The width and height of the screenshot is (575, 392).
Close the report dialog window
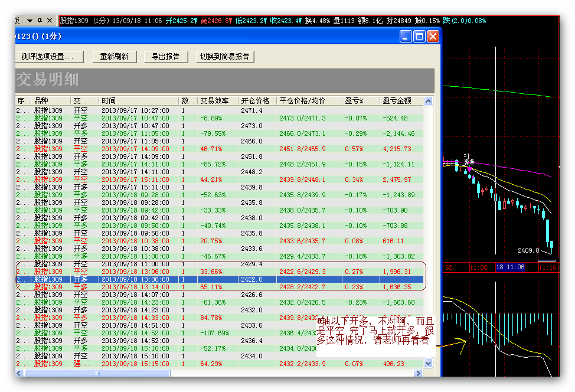tap(433, 36)
